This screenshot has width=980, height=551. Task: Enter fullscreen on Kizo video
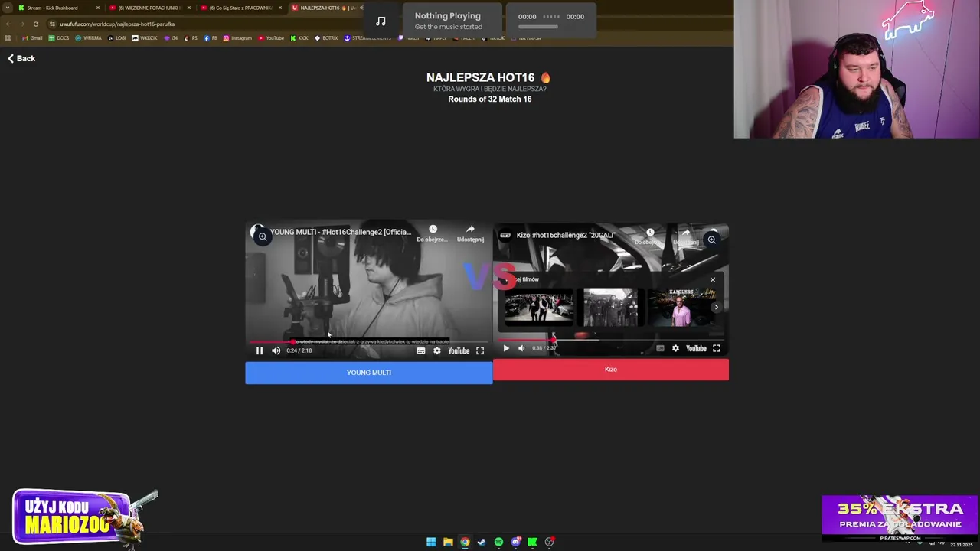tap(717, 348)
